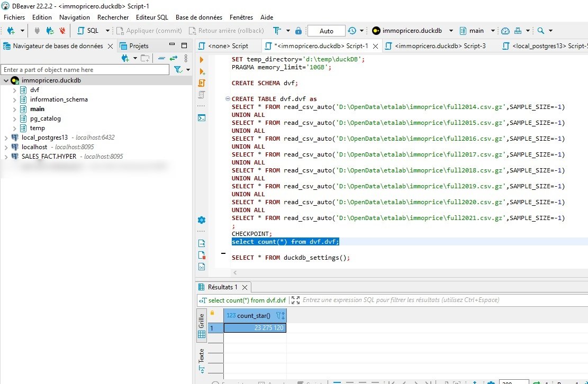Click the new connection plug icon
The image size is (588, 384).
coord(11,31)
